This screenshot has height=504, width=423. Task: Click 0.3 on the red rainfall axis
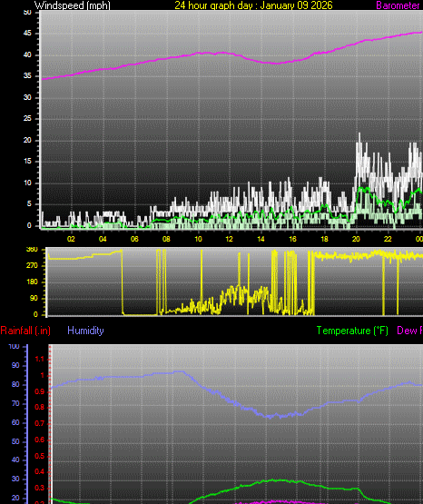pyautogui.click(x=39, y=488)
